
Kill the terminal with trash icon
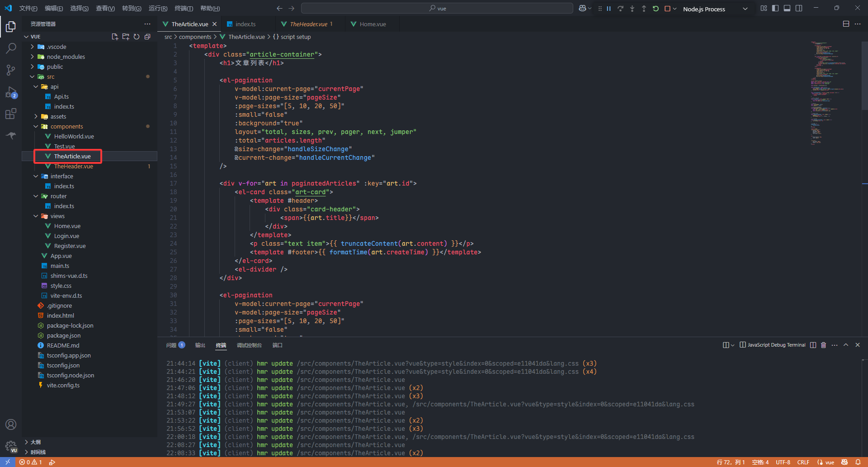pyautogui.click(x=823, y=345)
